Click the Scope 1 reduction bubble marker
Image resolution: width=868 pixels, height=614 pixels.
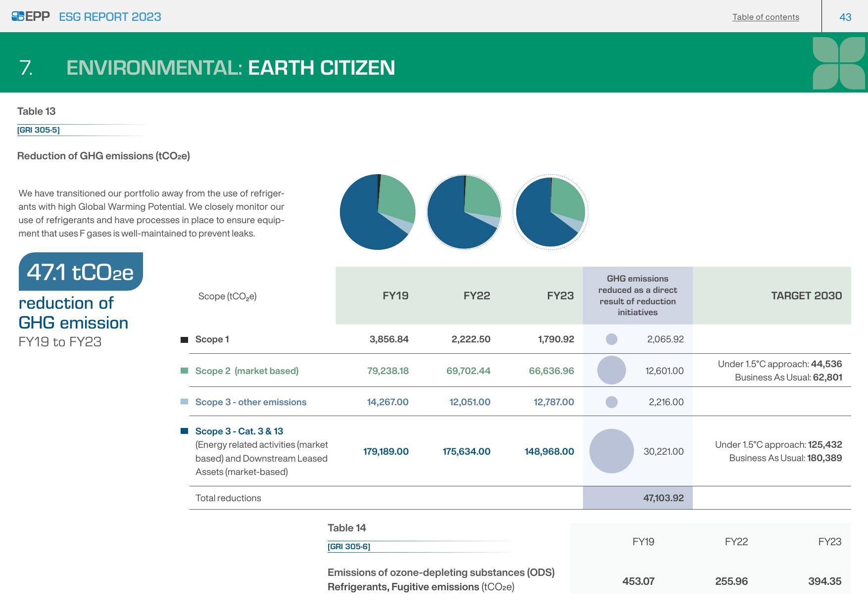612,339
